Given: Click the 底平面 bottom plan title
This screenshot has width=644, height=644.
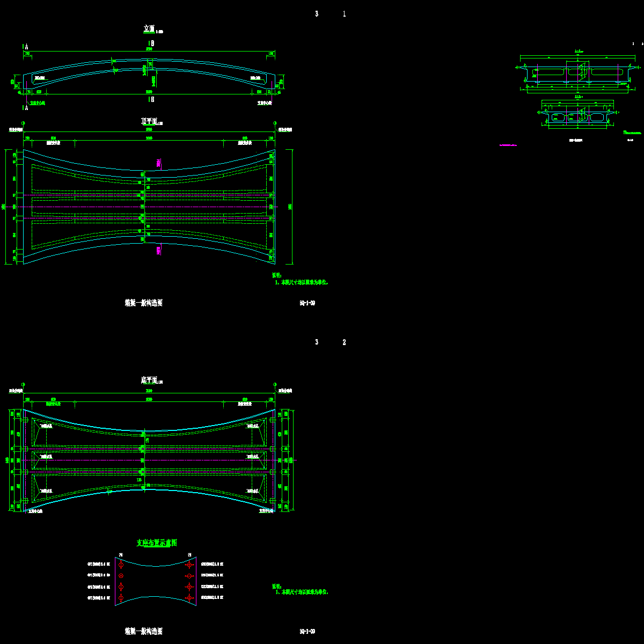Looking at the screenshot, I should coord(148,380).
